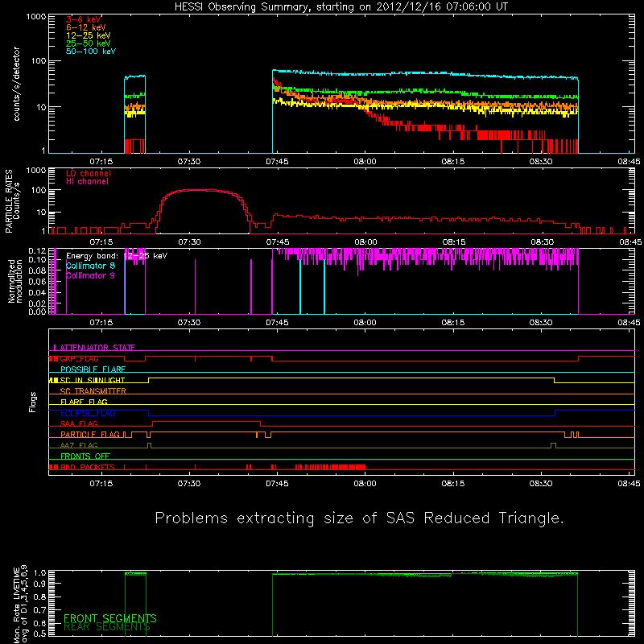
Task: Click the SAA_FLAG label
Action: (x=79, y=424)
